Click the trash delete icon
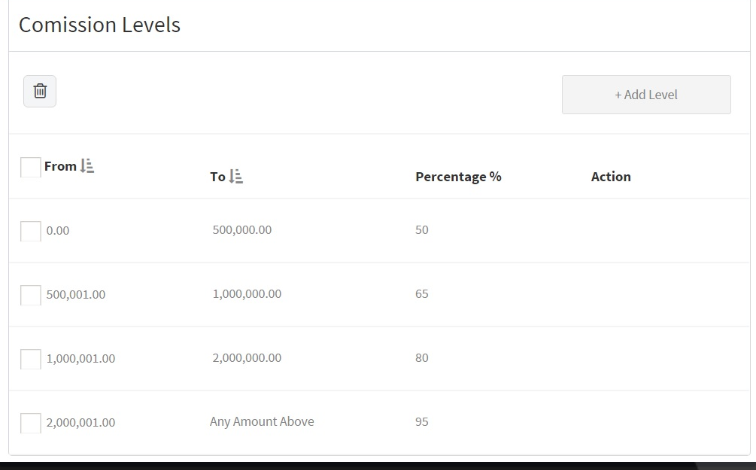Image resolution: width=756 pixels, height=470 pixels. pos(40,91)
